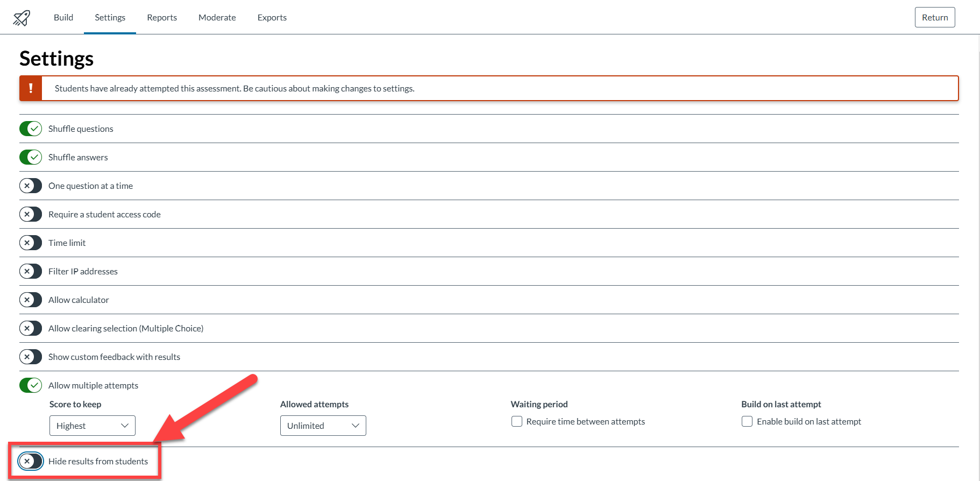
Task: Enable Show custom feedback with results
Action: click(31, 357)
